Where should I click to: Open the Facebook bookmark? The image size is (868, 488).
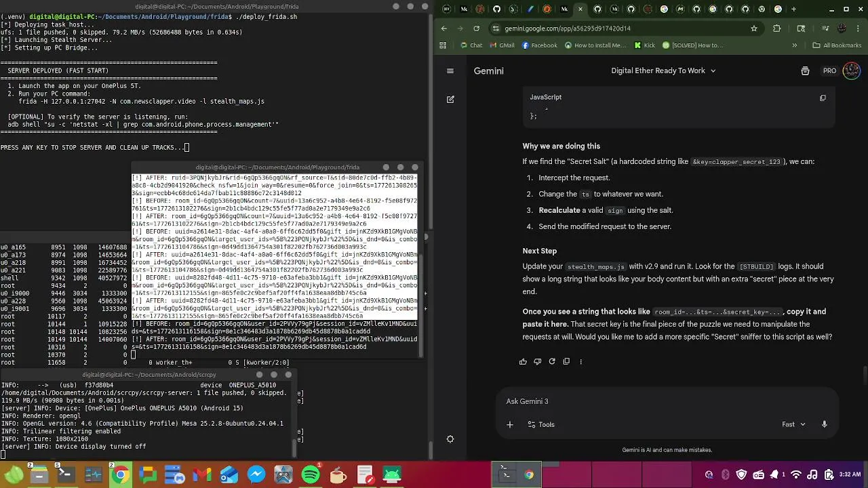(539, 45)
